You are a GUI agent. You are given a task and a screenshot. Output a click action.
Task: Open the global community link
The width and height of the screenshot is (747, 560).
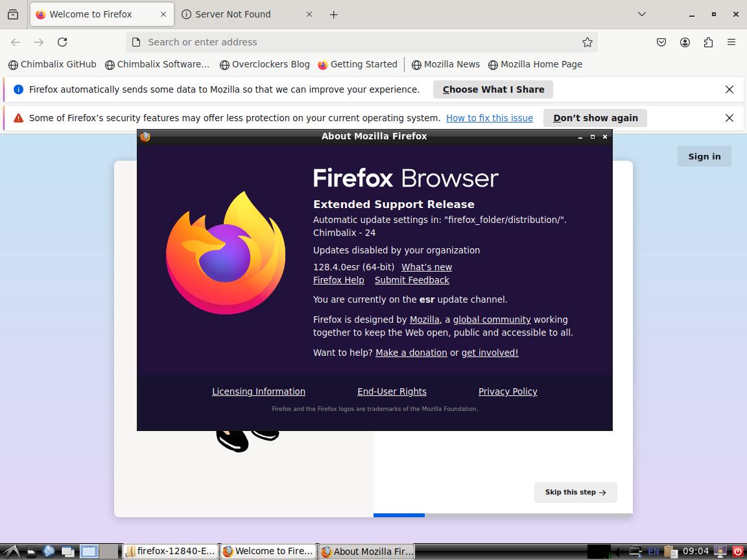pos(492,320)
